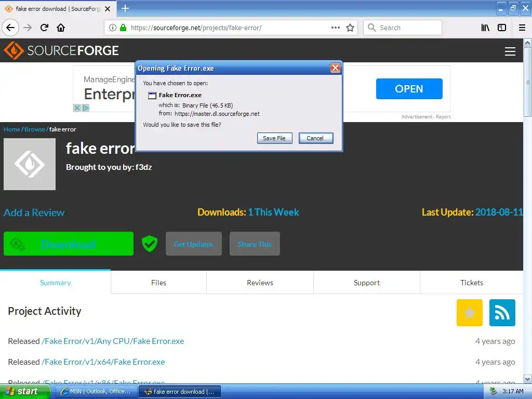Click the browser Search box

(x=403, y=28)
